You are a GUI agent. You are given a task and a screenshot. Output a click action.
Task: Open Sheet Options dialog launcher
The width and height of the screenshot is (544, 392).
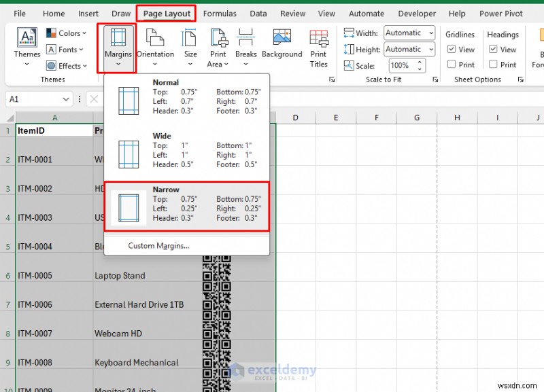pos(520,79)
